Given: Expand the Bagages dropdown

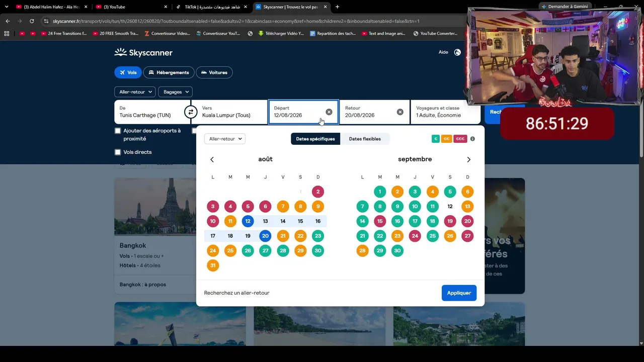Looking at the screenshot, I should tap(176, 92).
